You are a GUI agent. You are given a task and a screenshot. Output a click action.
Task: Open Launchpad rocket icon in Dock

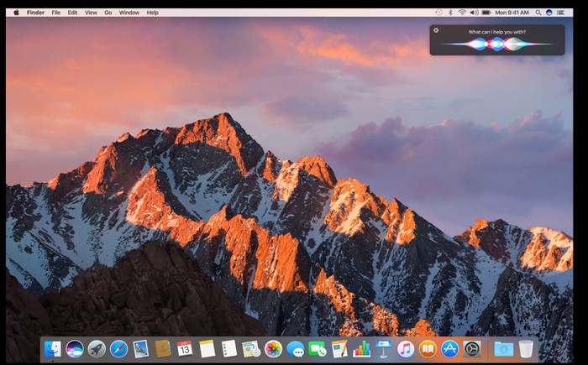[x=97, y=349]
